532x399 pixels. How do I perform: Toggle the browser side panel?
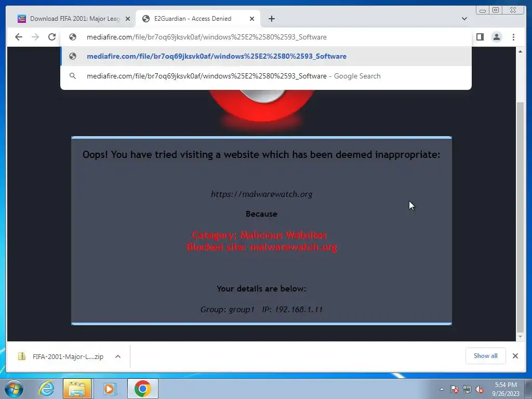[x=480, y=37]
